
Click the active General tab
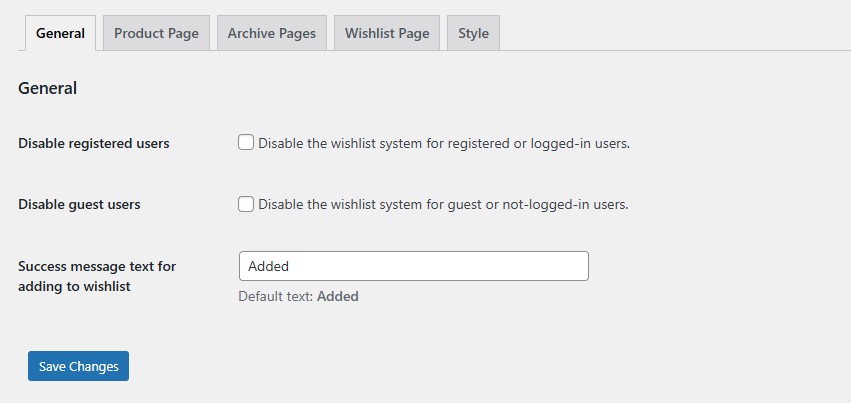pyautogui.click(x=60, y=33)
